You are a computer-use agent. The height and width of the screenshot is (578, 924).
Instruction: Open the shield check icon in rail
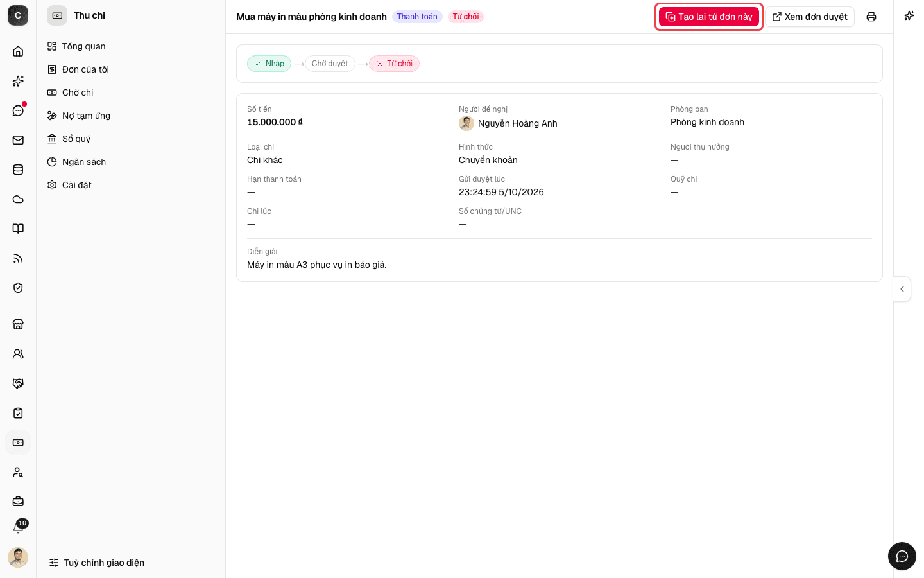coord(18,288)
